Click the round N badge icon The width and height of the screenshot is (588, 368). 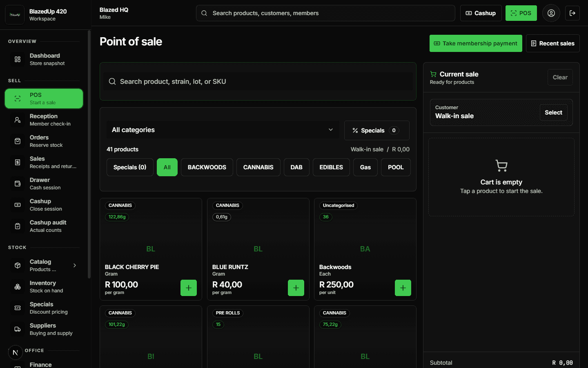[x=15, y=352]
